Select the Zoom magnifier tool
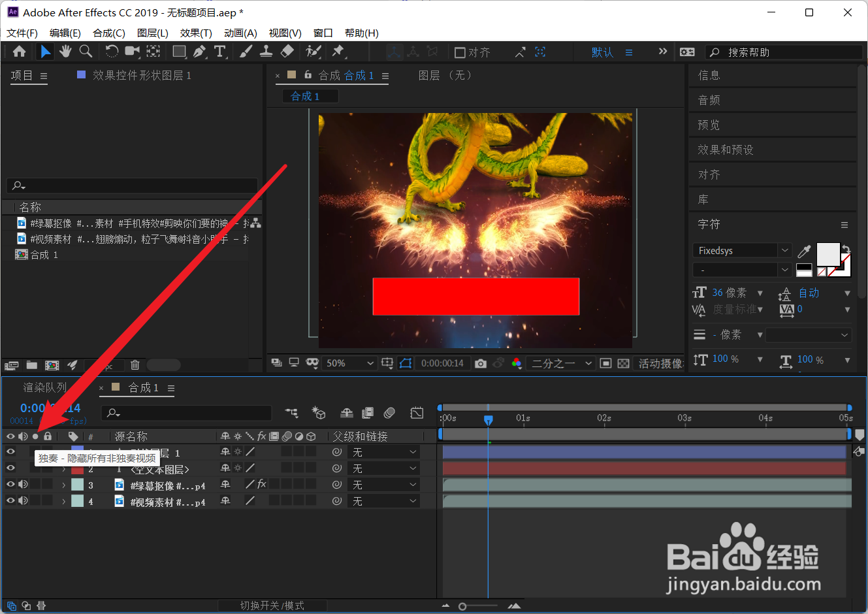Screen dimensions: 868x614 (86, 52)
